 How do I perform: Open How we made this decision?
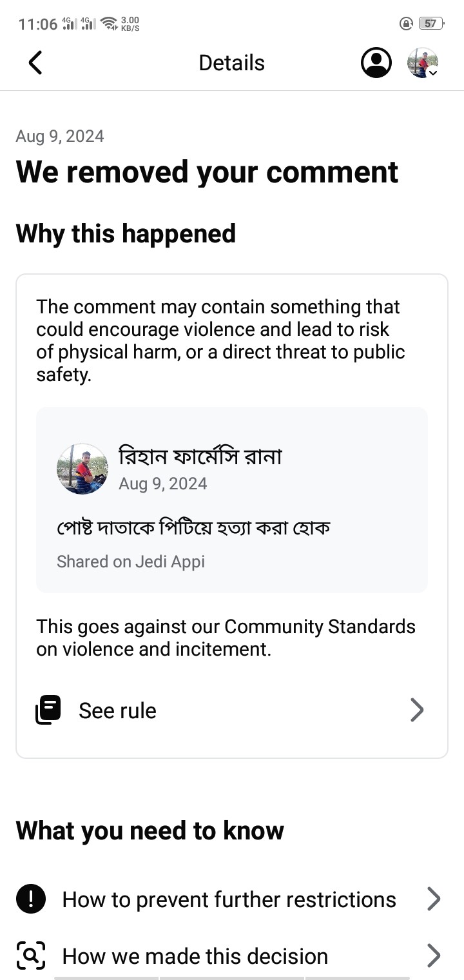click(195, 955)
